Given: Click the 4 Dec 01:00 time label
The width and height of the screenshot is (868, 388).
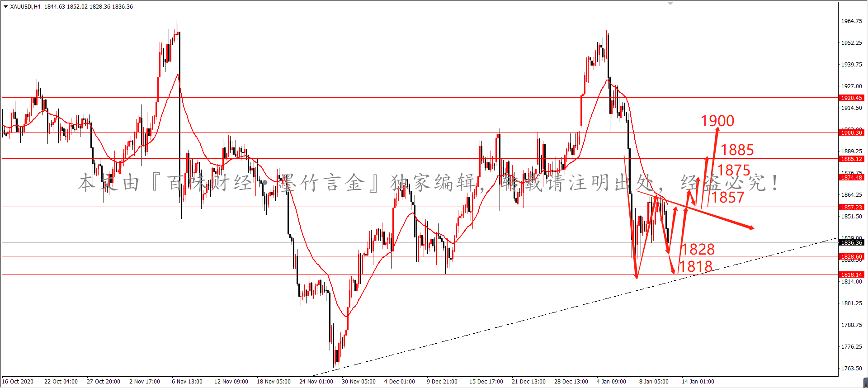Looking at the screenshot, I should point(400,382).
